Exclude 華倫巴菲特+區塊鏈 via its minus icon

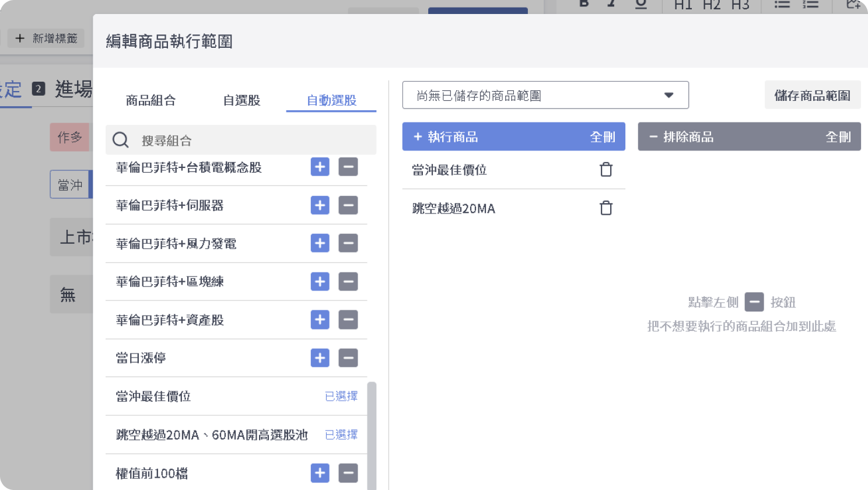click(x=348, y=282)
